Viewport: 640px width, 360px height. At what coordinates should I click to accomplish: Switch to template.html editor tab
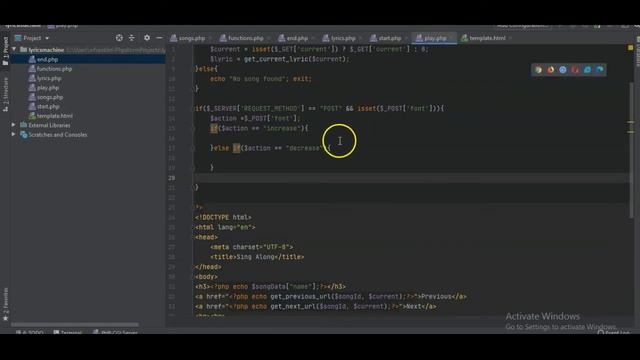coord(484,38)
